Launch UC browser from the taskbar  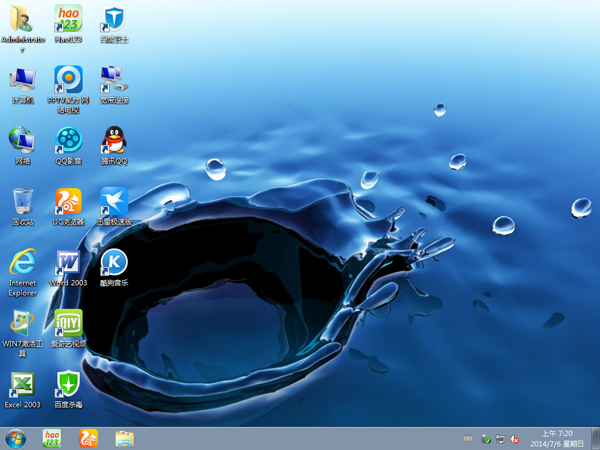pos(88,439)
